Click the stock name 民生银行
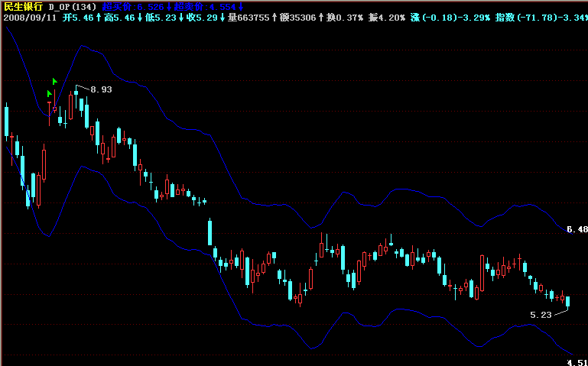 (23, 7)
